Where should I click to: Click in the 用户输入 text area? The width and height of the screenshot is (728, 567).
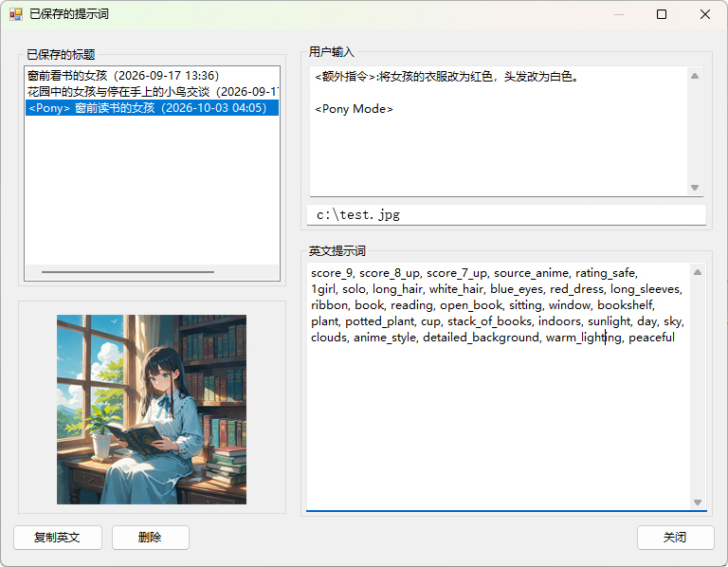[499, 131]
